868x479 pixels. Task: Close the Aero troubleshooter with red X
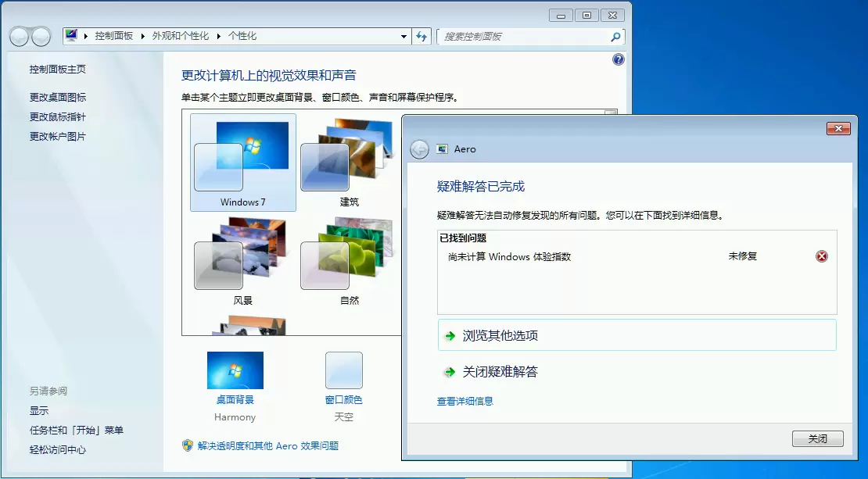coord(838,128)
